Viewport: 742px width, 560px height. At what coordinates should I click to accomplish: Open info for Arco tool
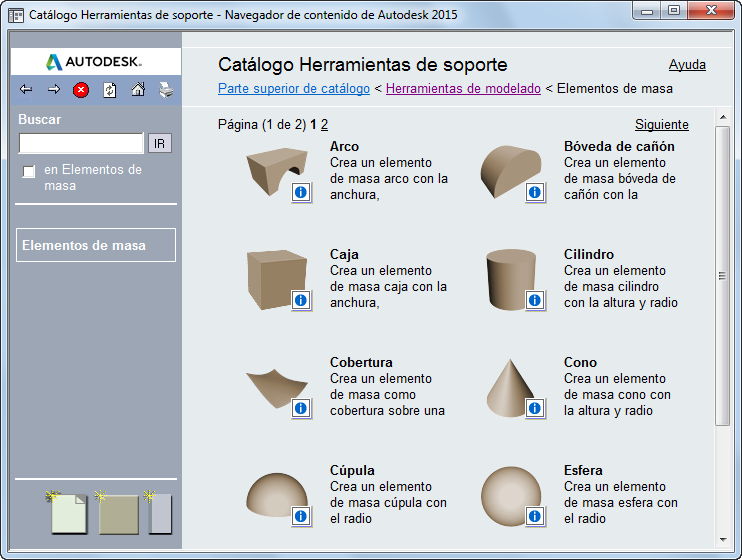(301, 193)
